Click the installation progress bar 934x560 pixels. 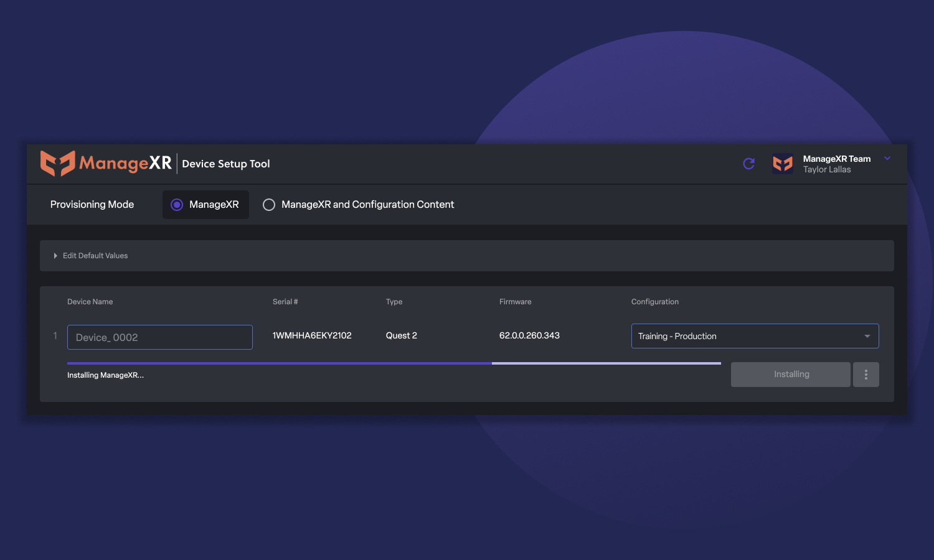coord(394,363)
